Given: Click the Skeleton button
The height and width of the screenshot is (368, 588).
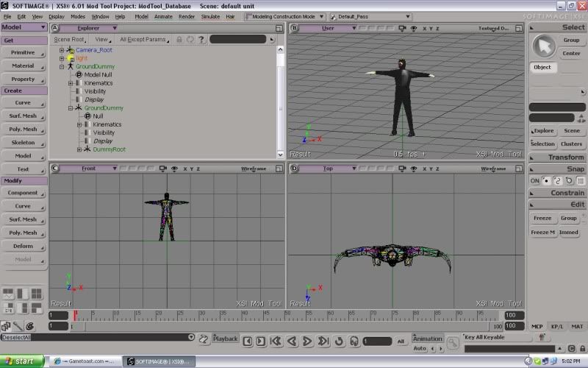Looking at the screenshot, I should point(24,143).
